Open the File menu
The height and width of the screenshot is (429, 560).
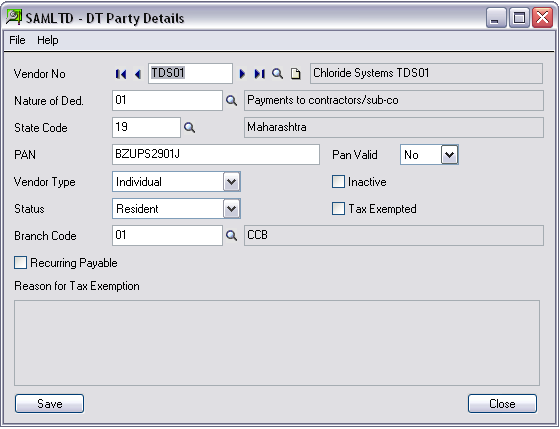coord(17,40)
